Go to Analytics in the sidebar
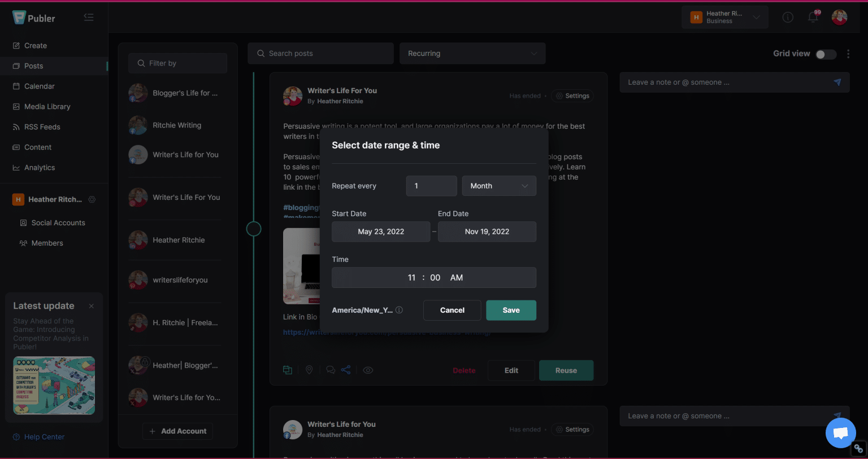Image resolution: width=868 pixels, height=459 pixels. pyautogui.click(x=40, y=168)
